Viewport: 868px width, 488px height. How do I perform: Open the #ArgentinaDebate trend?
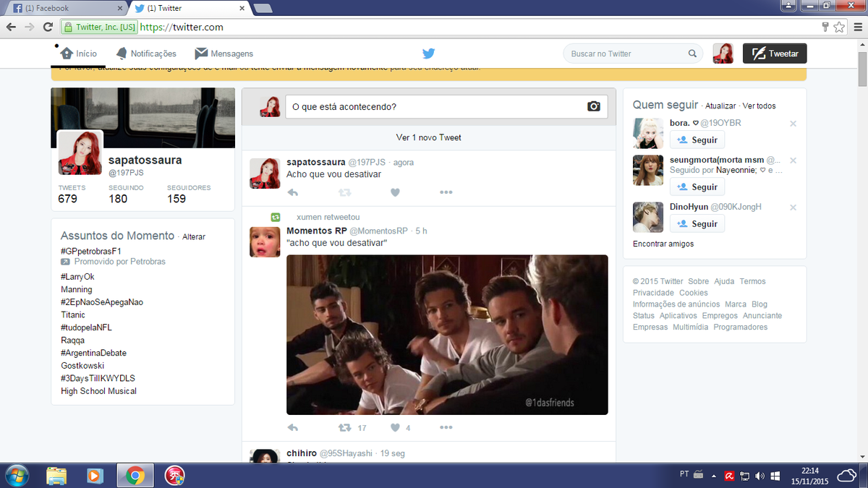tap(93, 353)
